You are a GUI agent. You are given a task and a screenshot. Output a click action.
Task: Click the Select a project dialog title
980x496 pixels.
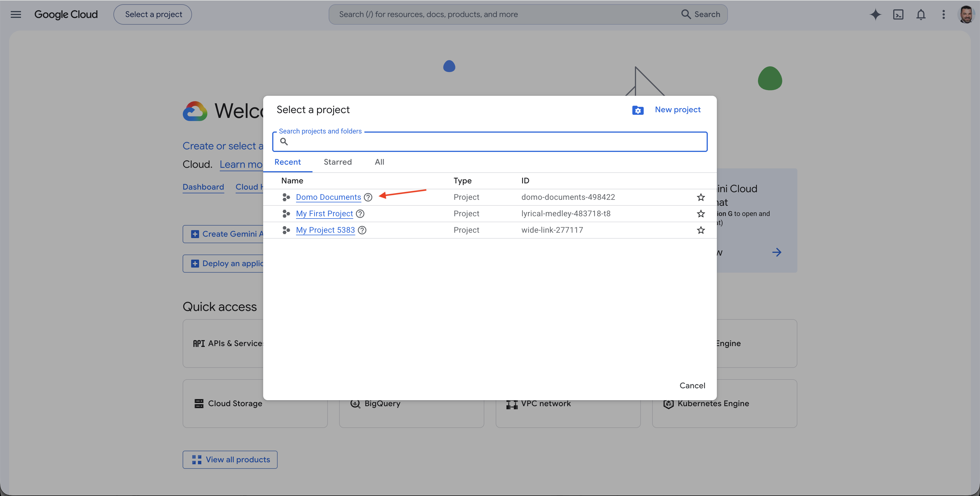313,110
